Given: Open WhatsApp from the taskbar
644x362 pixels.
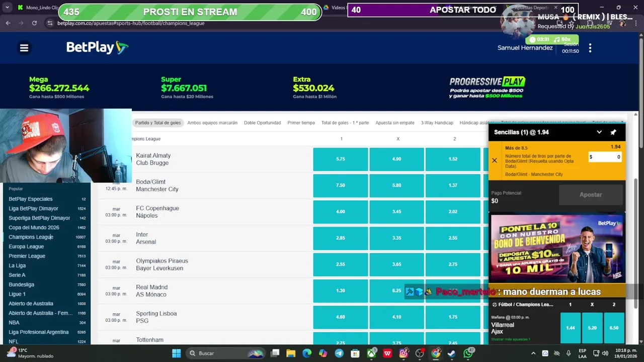Looking at the screenshot, I should coord(468,353).
